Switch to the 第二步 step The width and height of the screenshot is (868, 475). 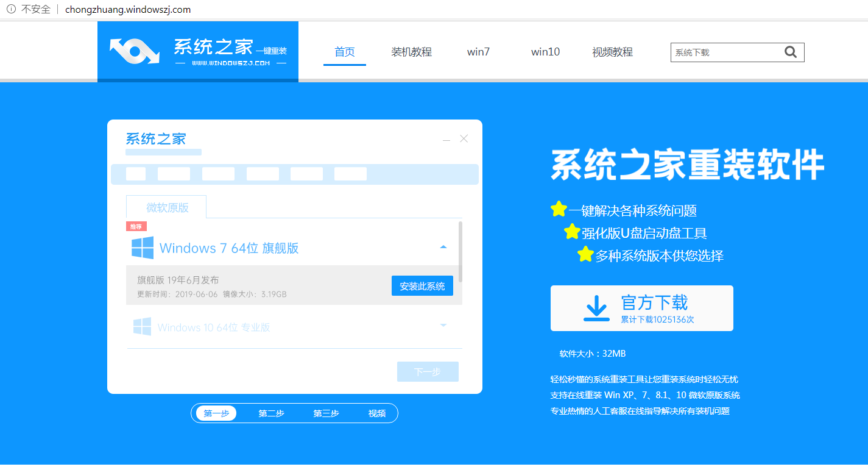point(271,413)
